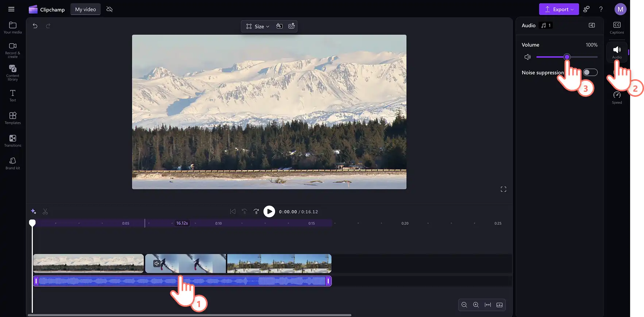Collapse the Audio property panel
The width and height of the screenshot is (644, 317).
pyautogui.click(x=592, y=25)
